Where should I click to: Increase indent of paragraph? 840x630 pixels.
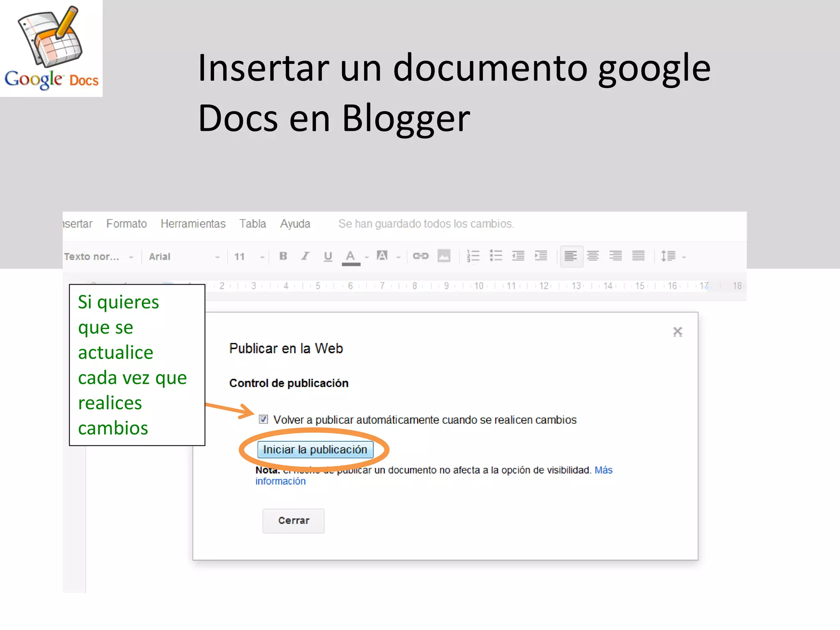click(541, 256)
